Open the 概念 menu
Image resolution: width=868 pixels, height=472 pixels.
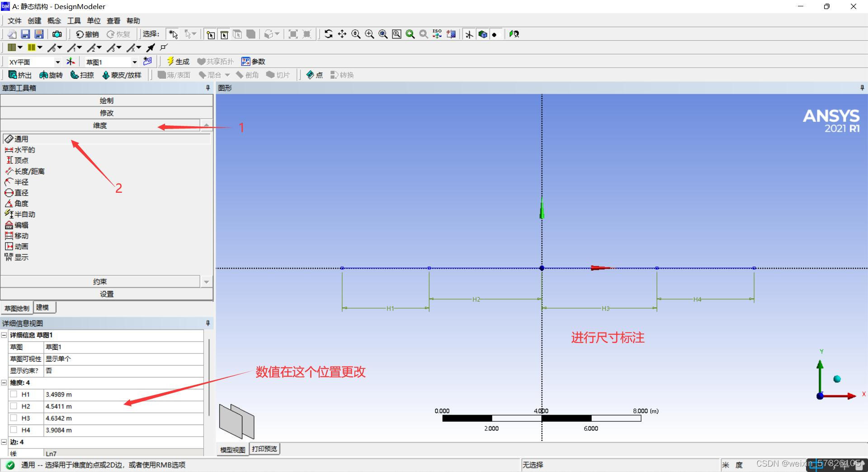coord(54,21)
